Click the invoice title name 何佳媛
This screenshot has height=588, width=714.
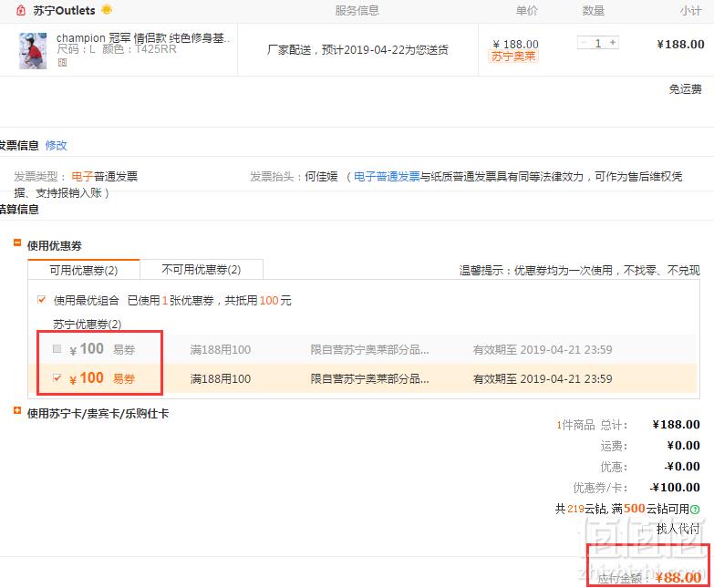[322, 176]
